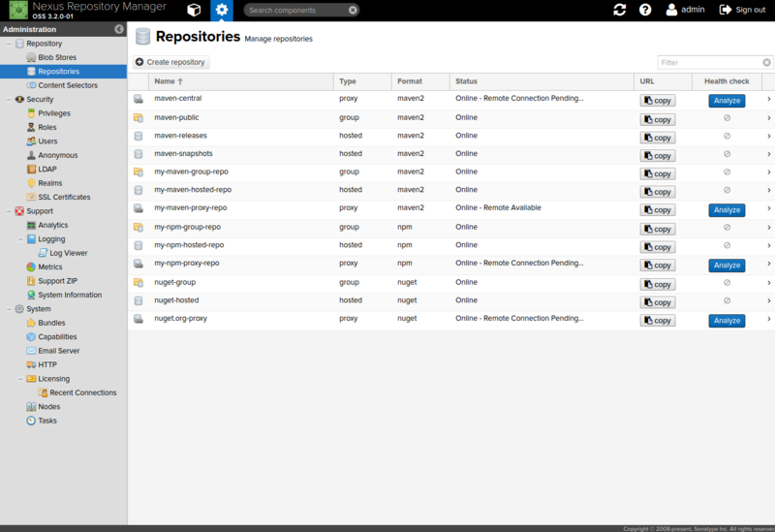Click the health check unavailable icon for maven-public
The width and height of the screenshot is (775, 532).
tap(728, 117)
